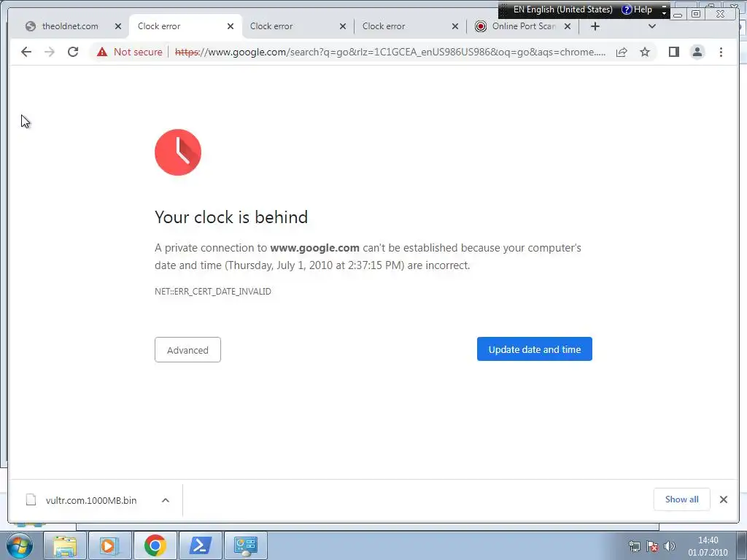Open Chrome three-dot menu
Image resolution: width=747 pixels, height=560 pixels.
[x=721, y=52]
